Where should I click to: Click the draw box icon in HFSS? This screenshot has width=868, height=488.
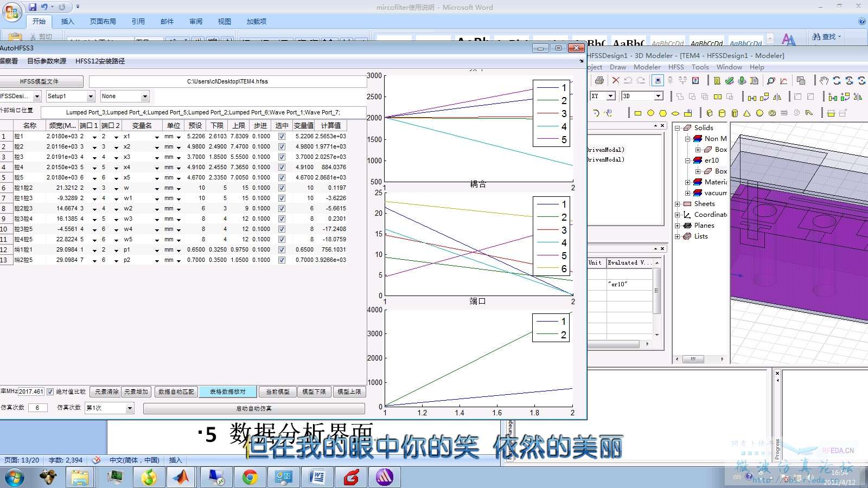click(x=710, y=113)
